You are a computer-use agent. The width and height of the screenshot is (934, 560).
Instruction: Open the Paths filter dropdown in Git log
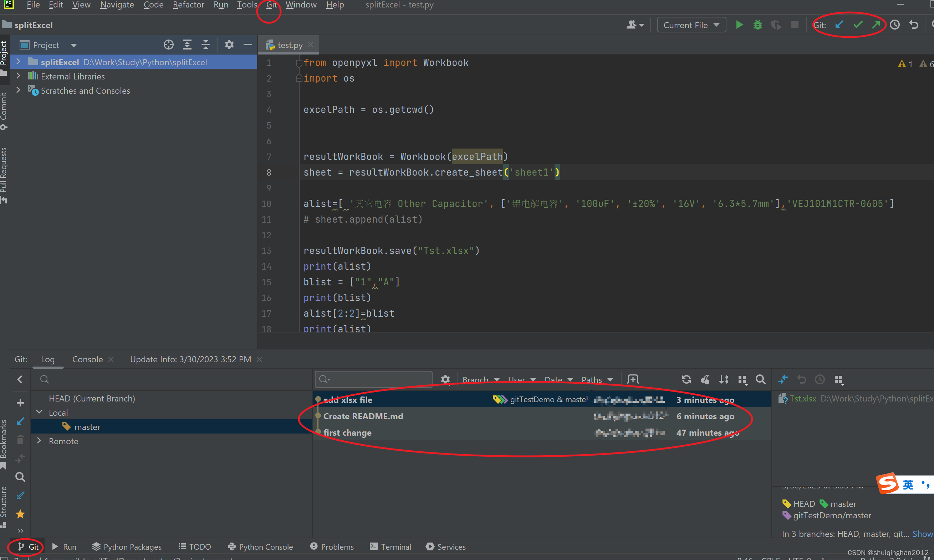[597, 379]
